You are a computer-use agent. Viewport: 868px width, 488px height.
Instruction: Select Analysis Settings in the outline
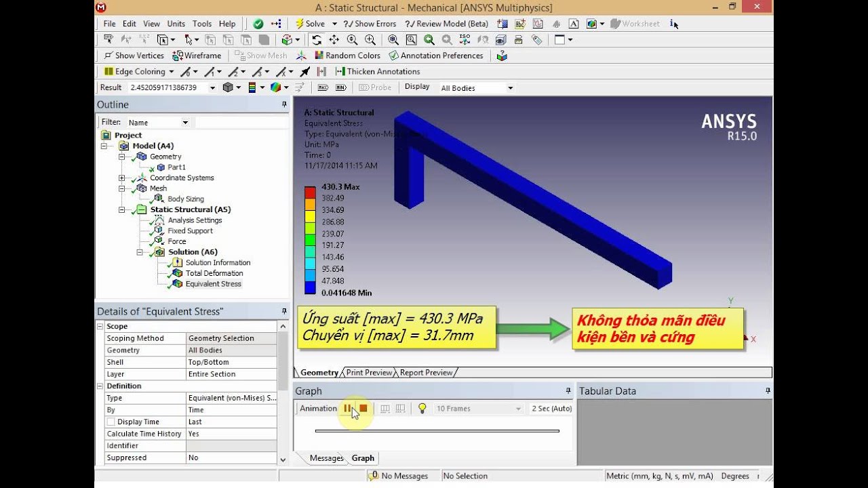[195, 220]
